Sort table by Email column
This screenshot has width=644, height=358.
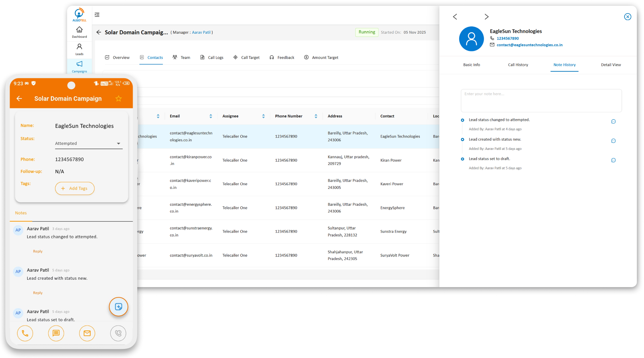point(211,116)
